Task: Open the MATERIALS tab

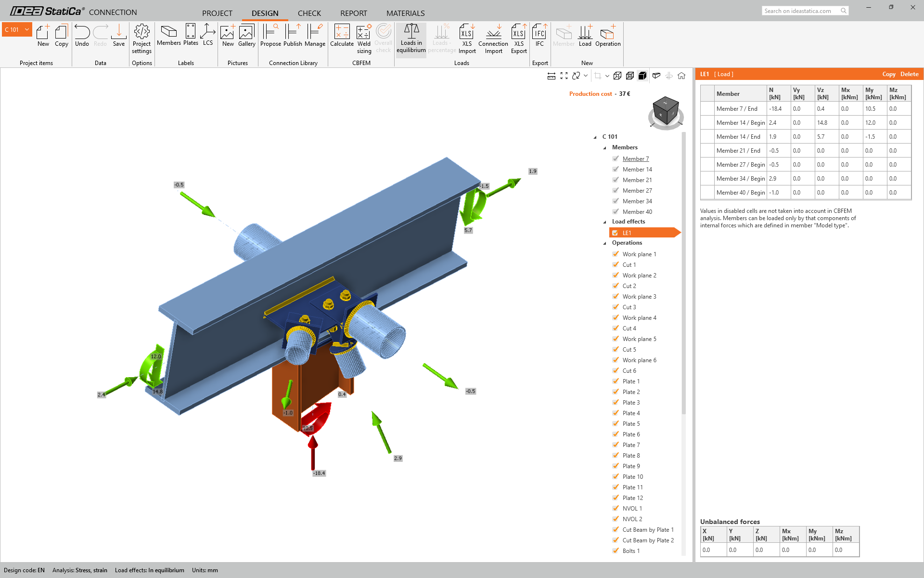Action: coord(405,13)
